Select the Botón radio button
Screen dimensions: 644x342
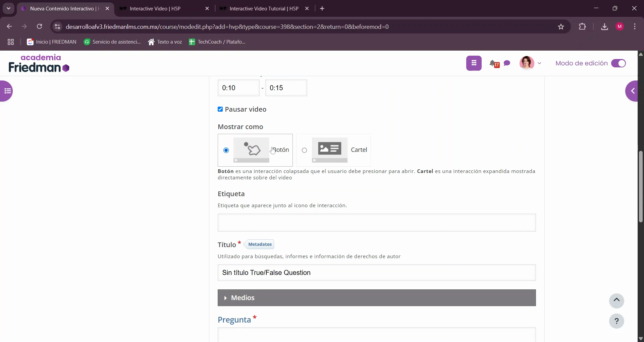click(x=226, y=150)
